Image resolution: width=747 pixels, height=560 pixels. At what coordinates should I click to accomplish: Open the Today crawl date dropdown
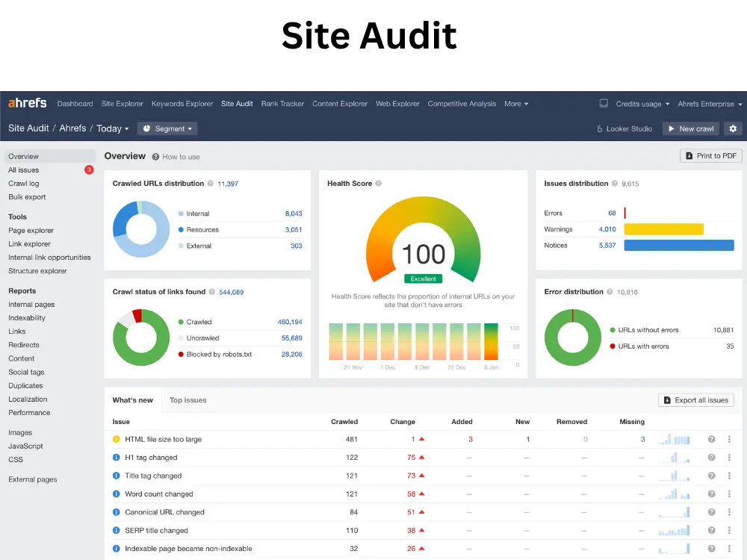[x=113, y=128]
